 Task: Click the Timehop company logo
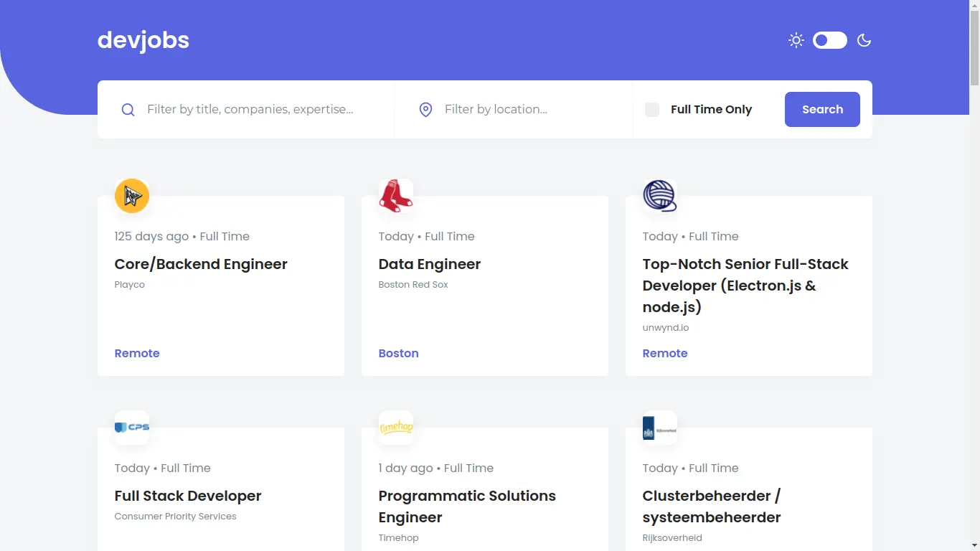pyautogui.click(x=396, y=427)
